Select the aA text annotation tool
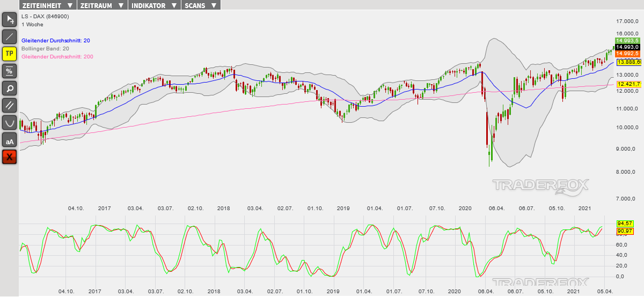Screen dimensions: 644x297 (10, 140)
